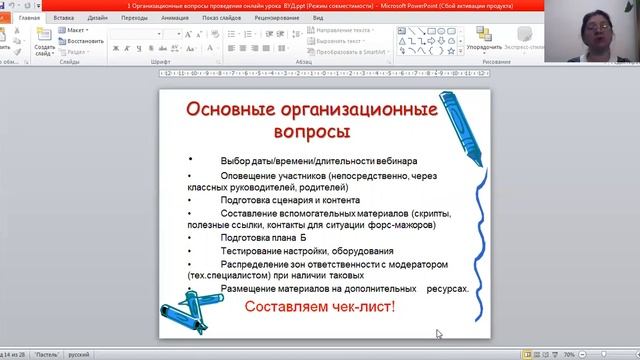Image resolution: width=640 pixels, height=360 pixels.
Task: Open character spacing options
Action: point(176,49)
